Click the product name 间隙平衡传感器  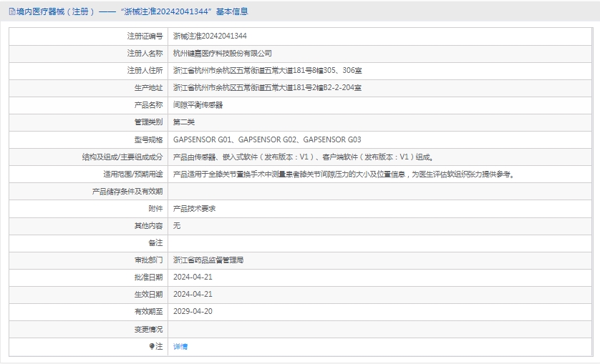point(198,104)
